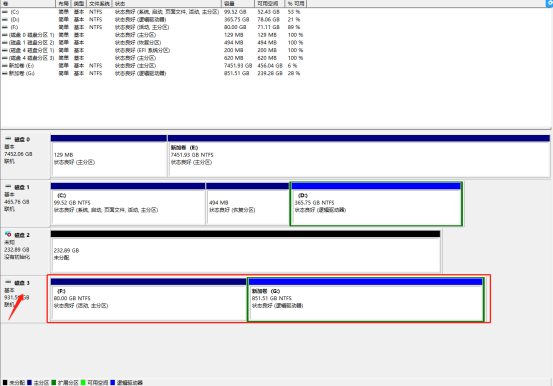This screenshot has height=386, width=553.
Task: Click the 磁盘 0 disk icon in the lower pane
Action: click(x=8, y=139)
